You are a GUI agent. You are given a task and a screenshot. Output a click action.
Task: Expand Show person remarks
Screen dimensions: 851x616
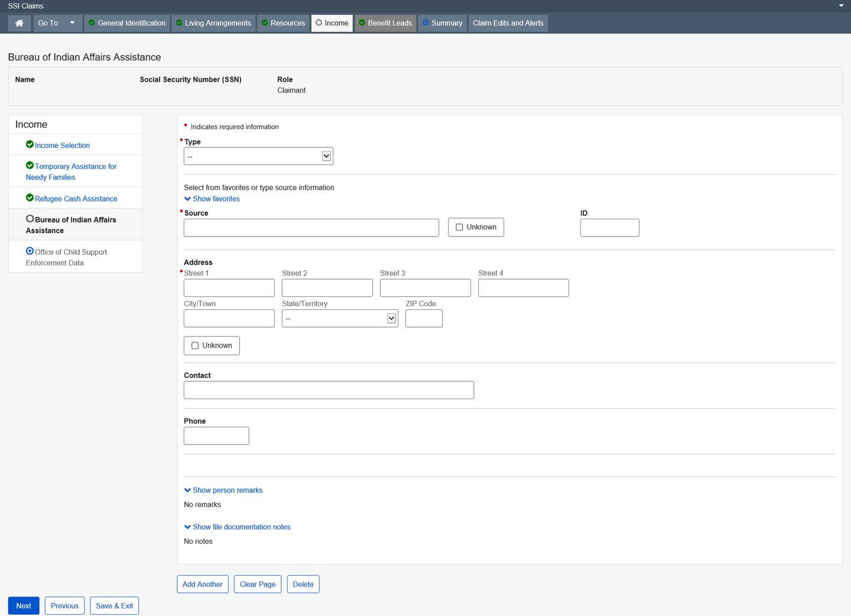pyautogui.click(x=223, y=490)
